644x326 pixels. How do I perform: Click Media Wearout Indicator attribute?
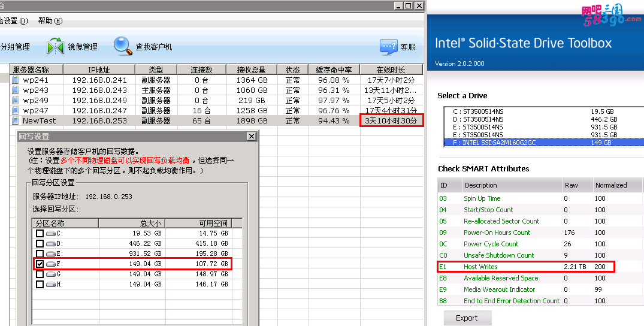[x=500, y=289]
